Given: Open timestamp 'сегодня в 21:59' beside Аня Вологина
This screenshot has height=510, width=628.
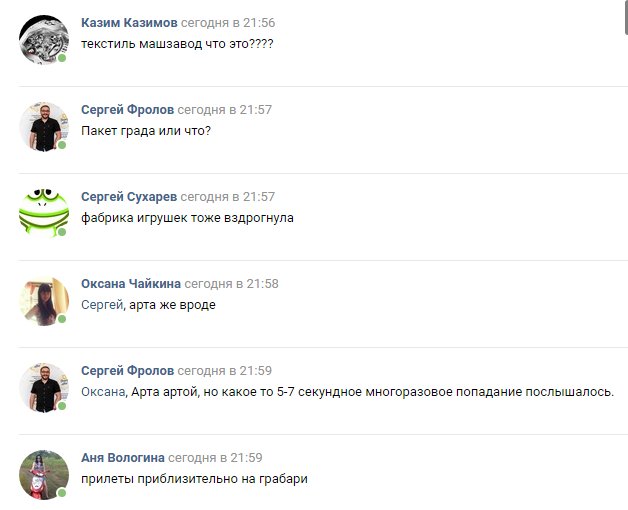Looking at the screenshot, I should [x=215, y=458].
